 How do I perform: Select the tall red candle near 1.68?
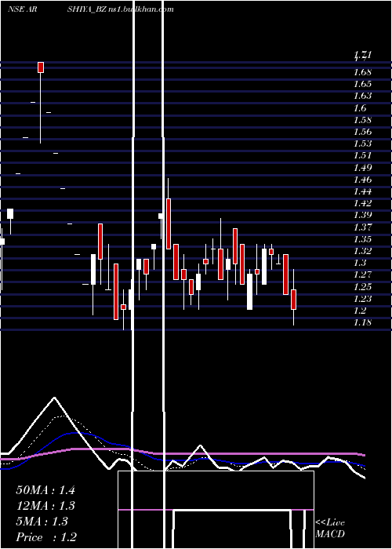(41, 67)
